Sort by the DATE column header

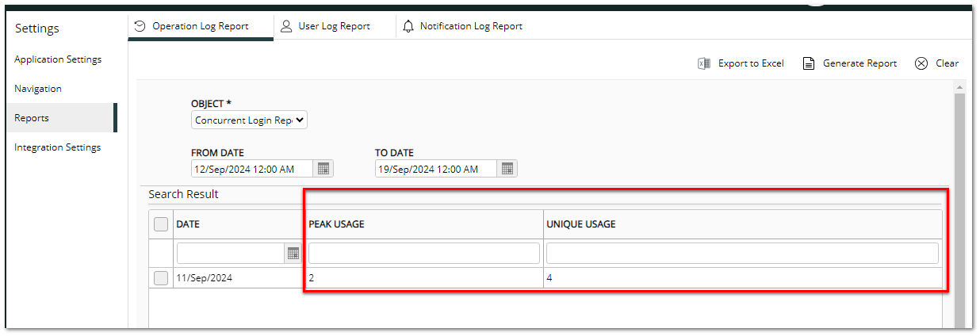coord(188,224)
